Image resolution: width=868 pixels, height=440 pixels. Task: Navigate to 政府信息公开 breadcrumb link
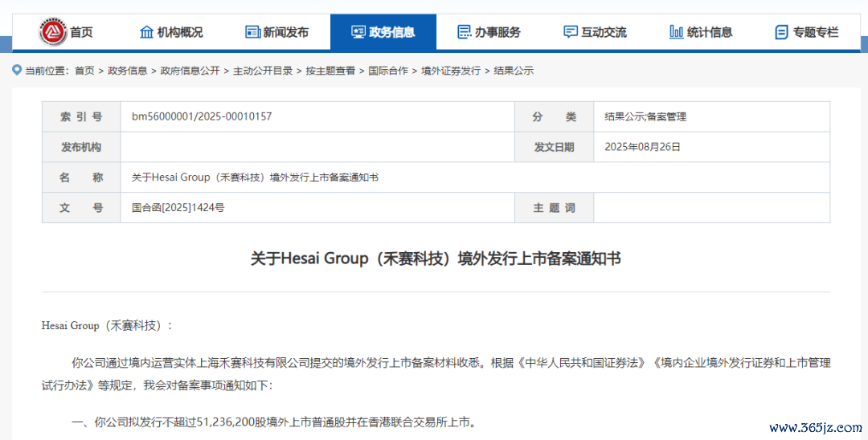pyautogui.click(x=190, y=71)
